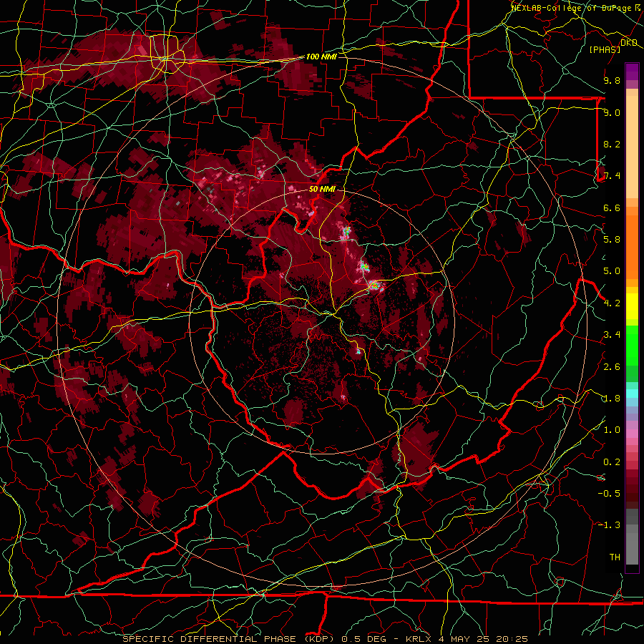
Task: Click the DKD label above the legend
Action: pos(629,43)
